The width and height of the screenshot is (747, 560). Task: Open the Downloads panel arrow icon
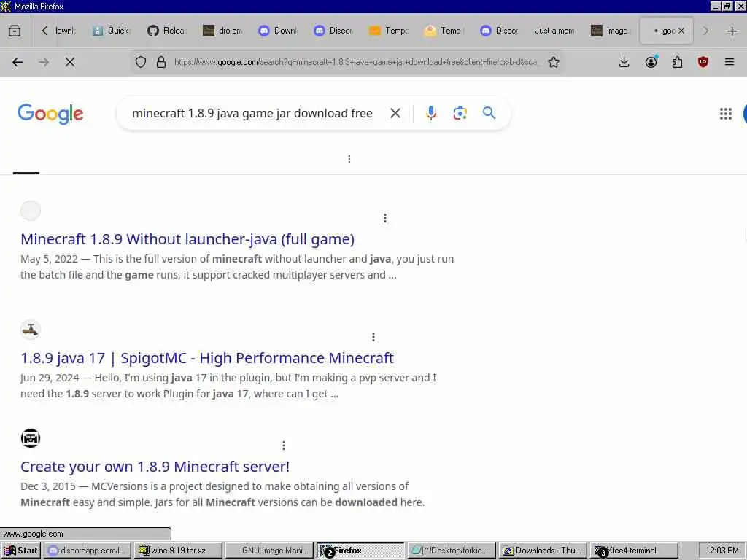coord(624,62)
